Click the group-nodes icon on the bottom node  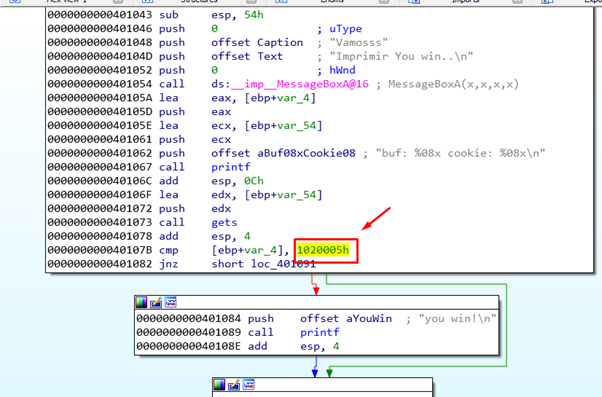coord(249,384)
